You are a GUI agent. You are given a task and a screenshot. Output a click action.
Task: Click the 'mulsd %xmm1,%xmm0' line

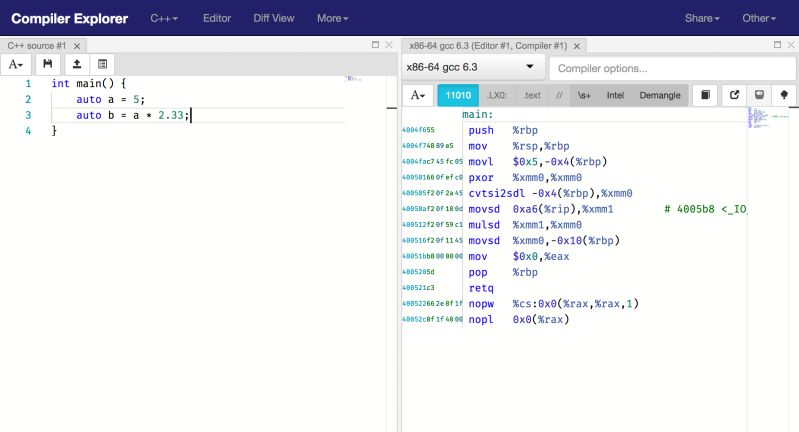pyautogui.click(x=525, y=225)
